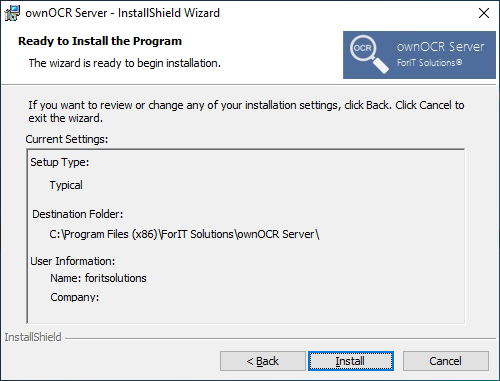
Task: Click the OCR magnifying glass logo
Action: [369, 54]
